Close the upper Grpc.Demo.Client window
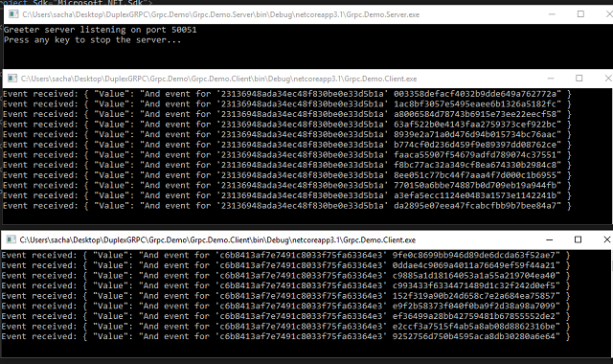 pos(608,79)
